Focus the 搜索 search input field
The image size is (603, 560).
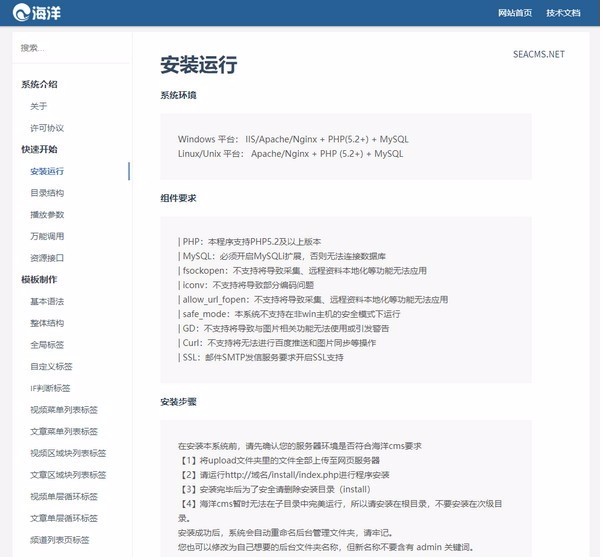tap(72, 48)
